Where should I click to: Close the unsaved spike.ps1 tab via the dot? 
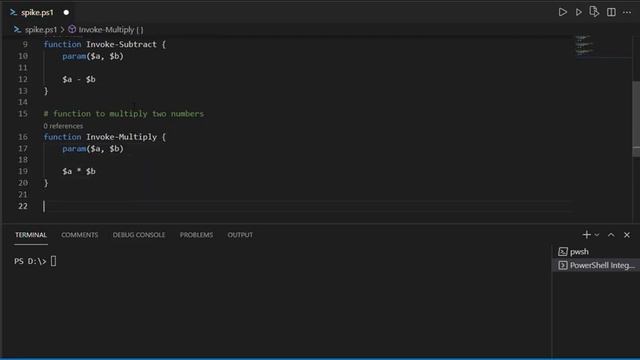pos(66,13)
